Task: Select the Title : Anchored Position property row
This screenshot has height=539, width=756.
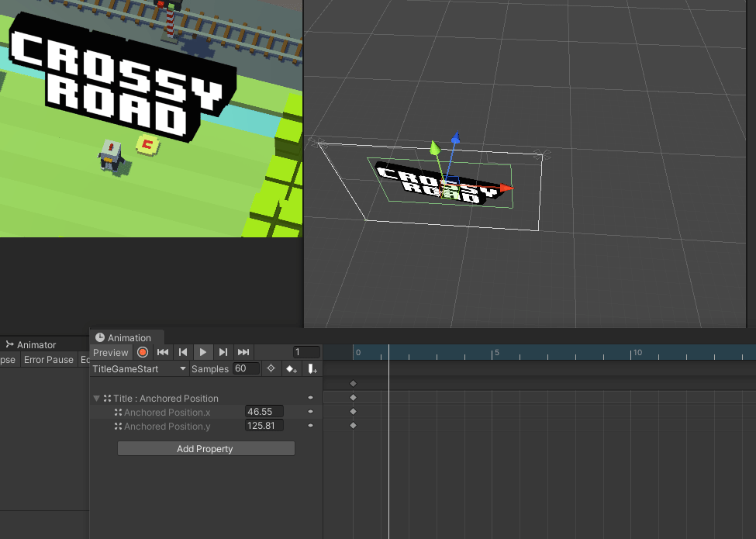Action: pyautogui.click(x=206, y=398)
